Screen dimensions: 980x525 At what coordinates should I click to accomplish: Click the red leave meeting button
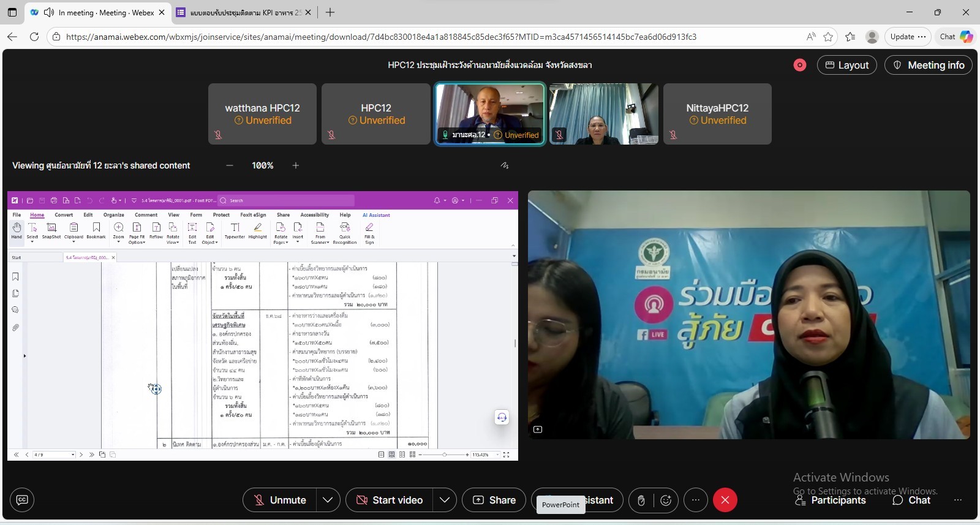725,500
